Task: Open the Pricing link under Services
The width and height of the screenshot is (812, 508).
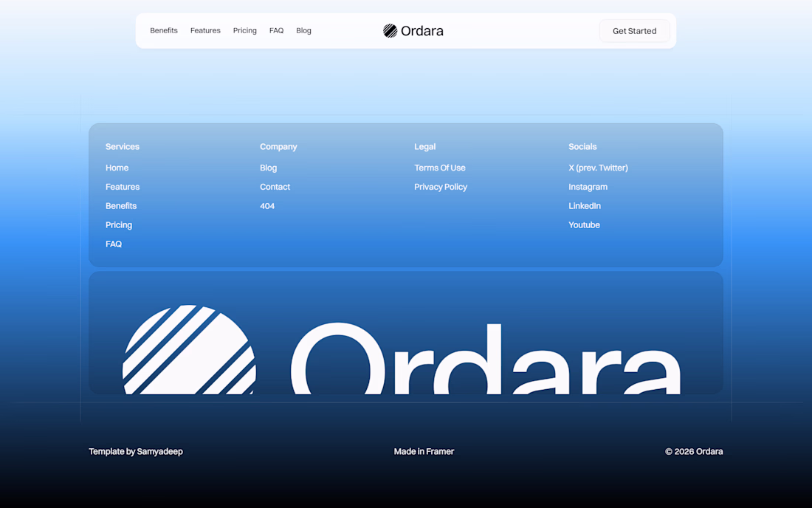Action: [119, 225]
